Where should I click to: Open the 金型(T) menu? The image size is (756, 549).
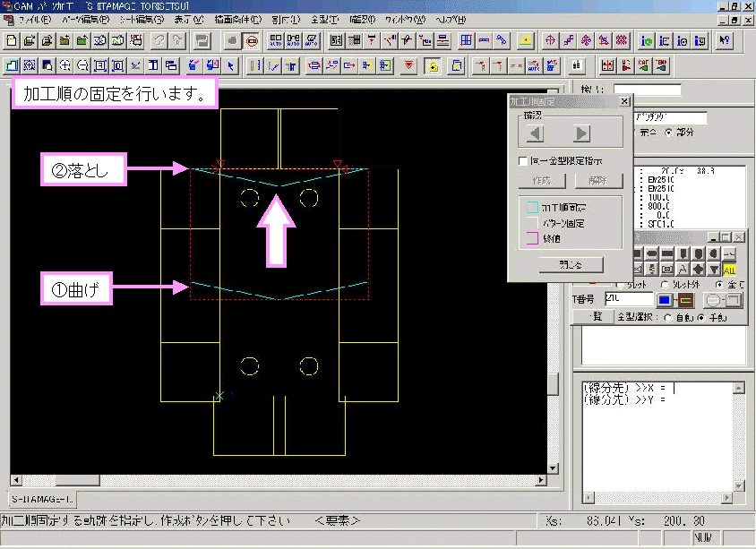tap(324, 20)
